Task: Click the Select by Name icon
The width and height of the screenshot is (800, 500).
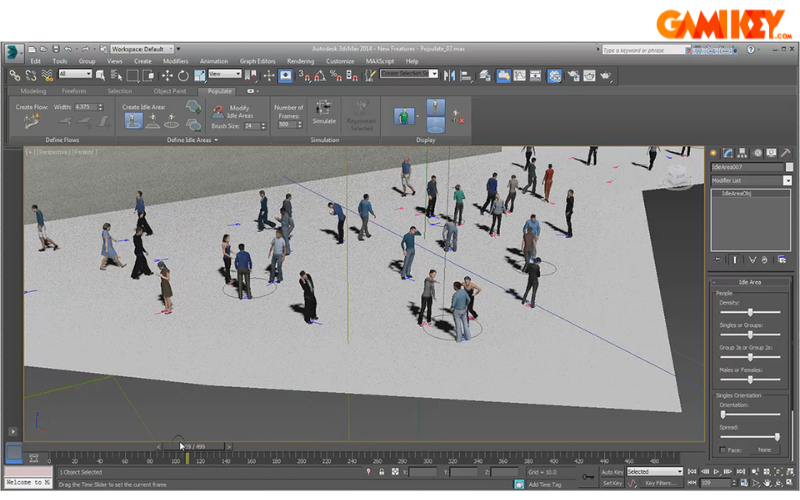Action: [x=116, y=76]
